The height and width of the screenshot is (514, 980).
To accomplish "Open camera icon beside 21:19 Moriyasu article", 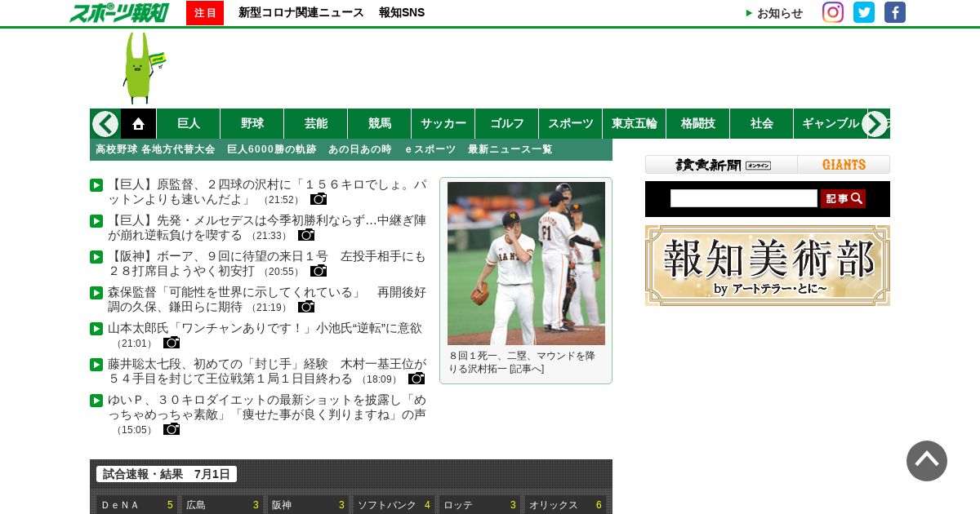I will tap(306, 307).
